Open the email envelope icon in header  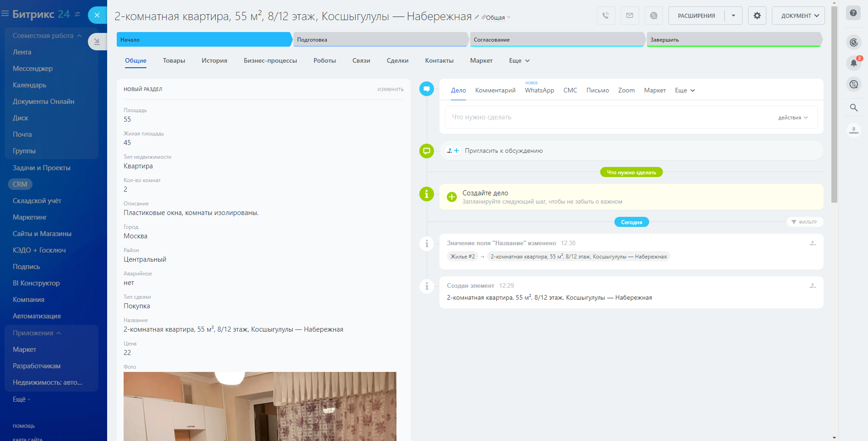(629, 16)
